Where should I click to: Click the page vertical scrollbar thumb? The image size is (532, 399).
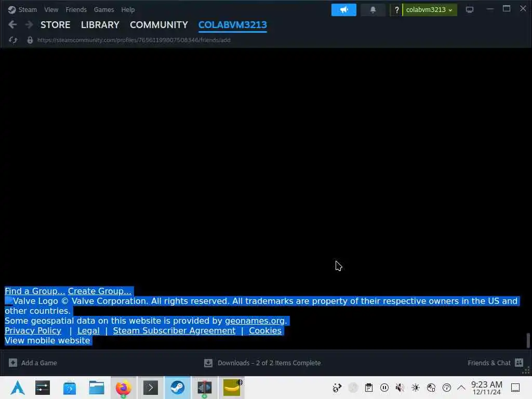point(528,340)
